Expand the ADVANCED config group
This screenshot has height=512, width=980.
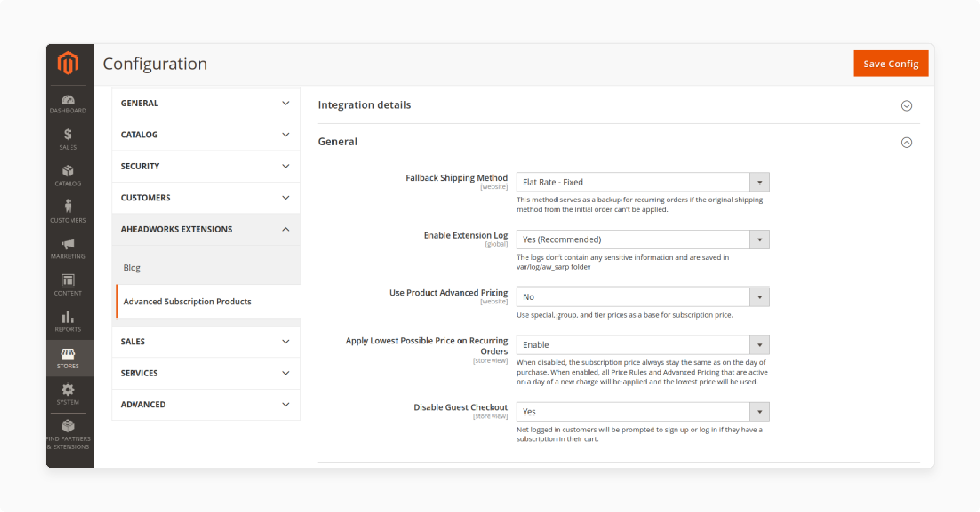pos(206,405)
